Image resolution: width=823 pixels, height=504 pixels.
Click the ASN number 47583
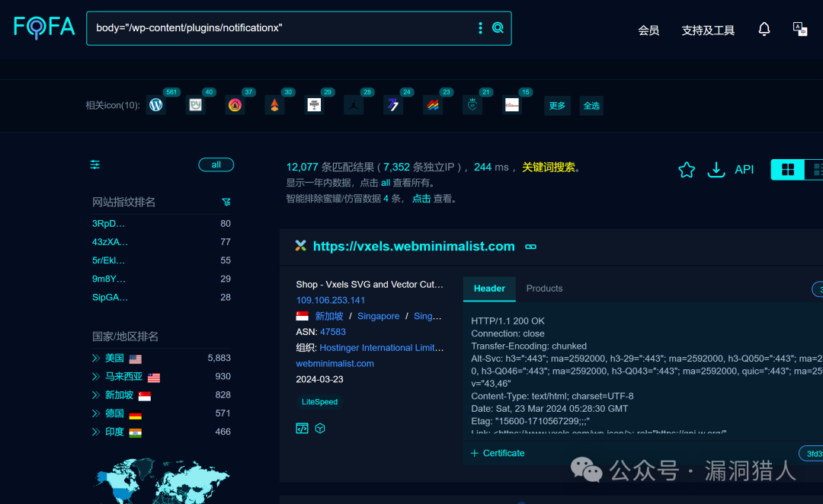click(x=333, y=332)
